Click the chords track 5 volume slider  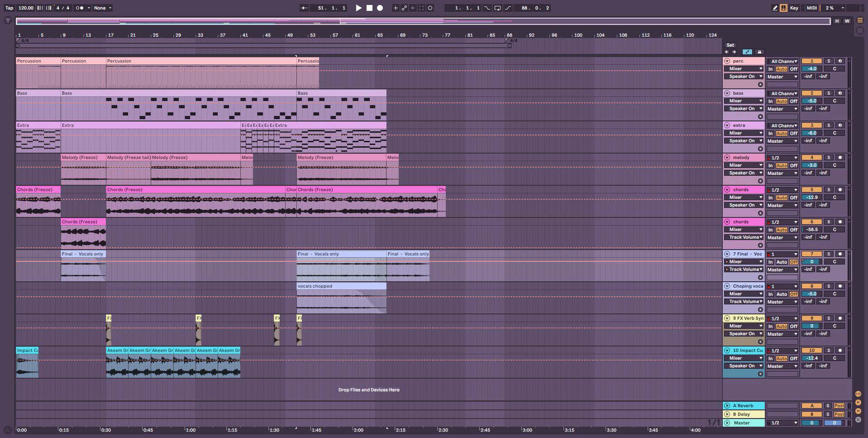(812, 197)
